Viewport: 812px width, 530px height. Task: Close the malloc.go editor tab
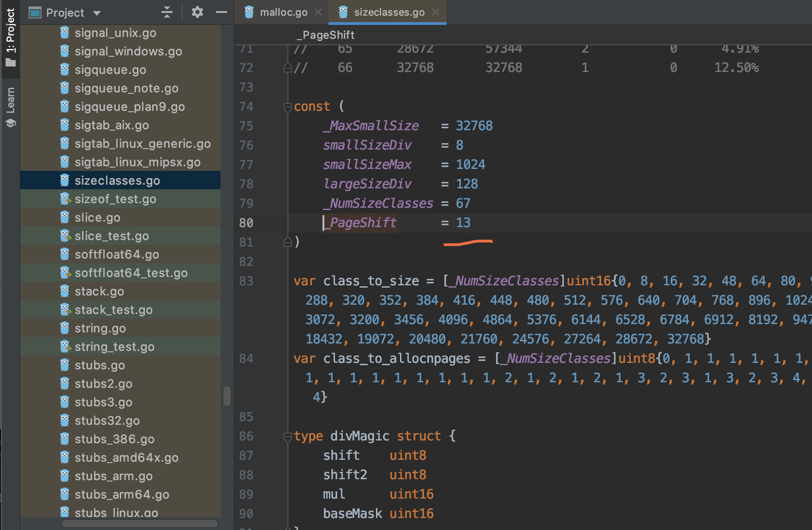pyautogui.click(x=318, y=12)
